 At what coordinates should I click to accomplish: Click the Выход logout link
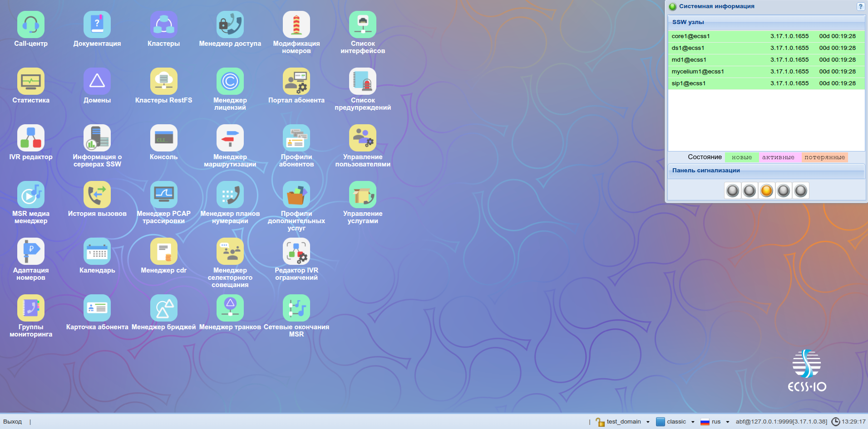13,422
